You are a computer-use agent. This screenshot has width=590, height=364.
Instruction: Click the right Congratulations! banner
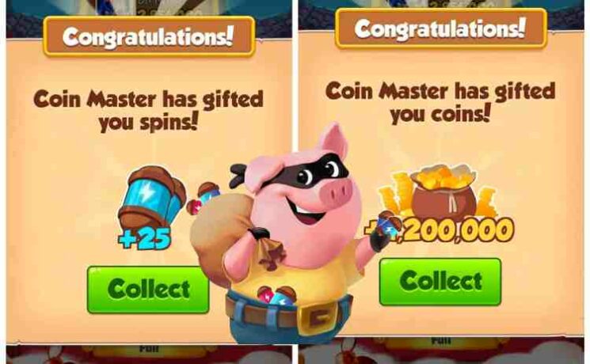pyautogui.click(x=440, y=28)
